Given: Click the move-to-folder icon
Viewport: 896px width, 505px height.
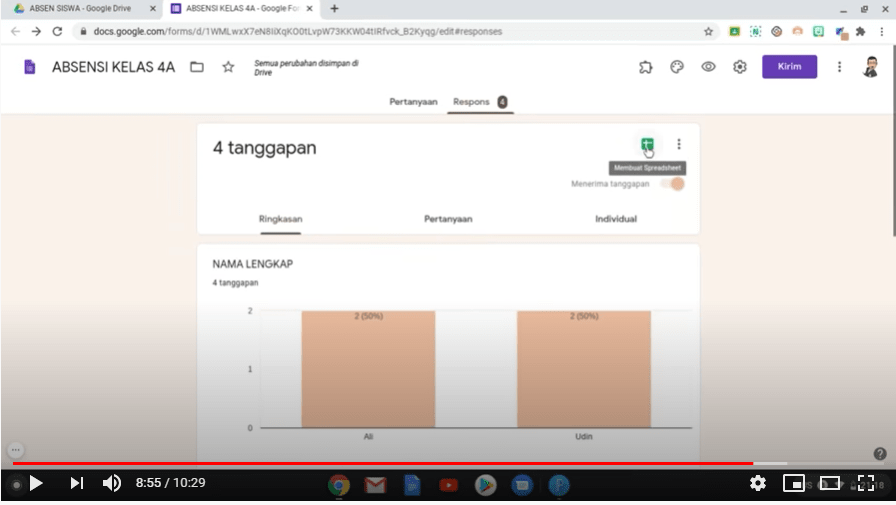Looking at the screenshot, I should coord(197,67).
